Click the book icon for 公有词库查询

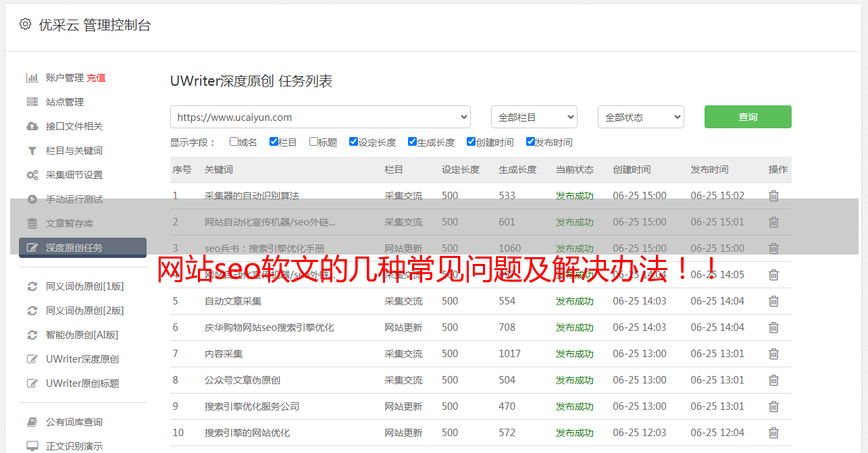pyautogui.click(x=32, y=422)
